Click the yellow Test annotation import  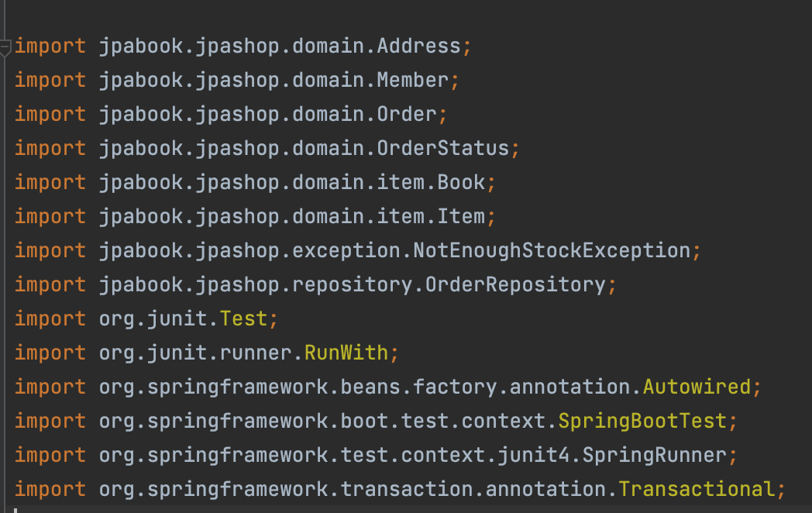(x=243, y=319)
